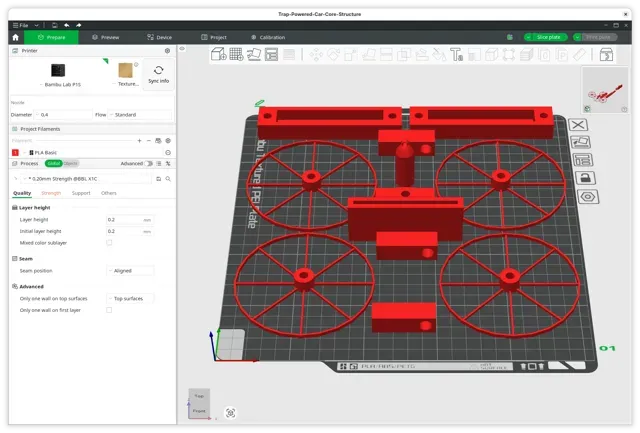Select the Rotate tool in the toolbar

point(333,54)
